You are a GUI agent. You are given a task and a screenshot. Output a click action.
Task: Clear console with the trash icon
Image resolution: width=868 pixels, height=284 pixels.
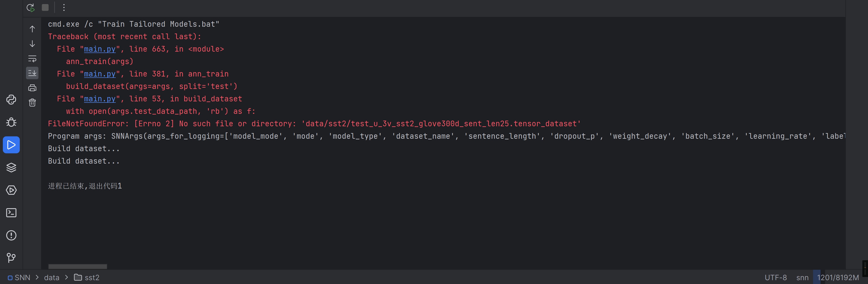32,103
